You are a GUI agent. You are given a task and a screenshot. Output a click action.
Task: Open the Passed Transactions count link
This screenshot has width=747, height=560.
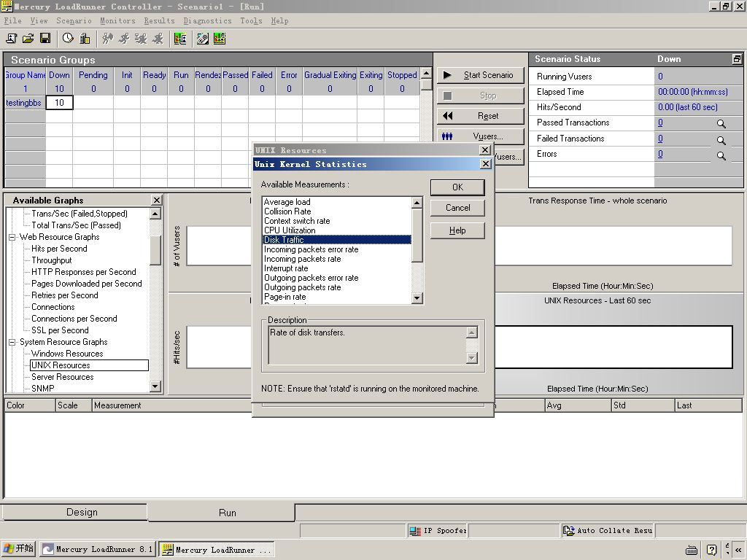pyautogui.click(x=660, y=122)
